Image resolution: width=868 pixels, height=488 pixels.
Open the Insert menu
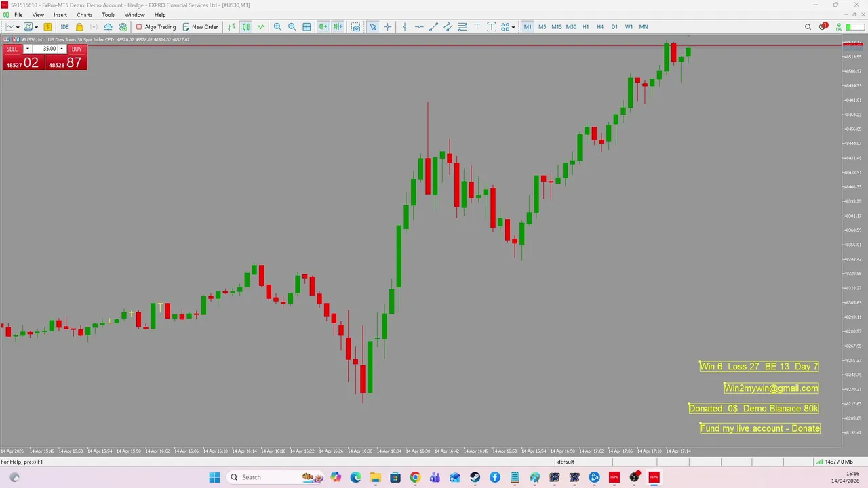click(x=60, y=15)
